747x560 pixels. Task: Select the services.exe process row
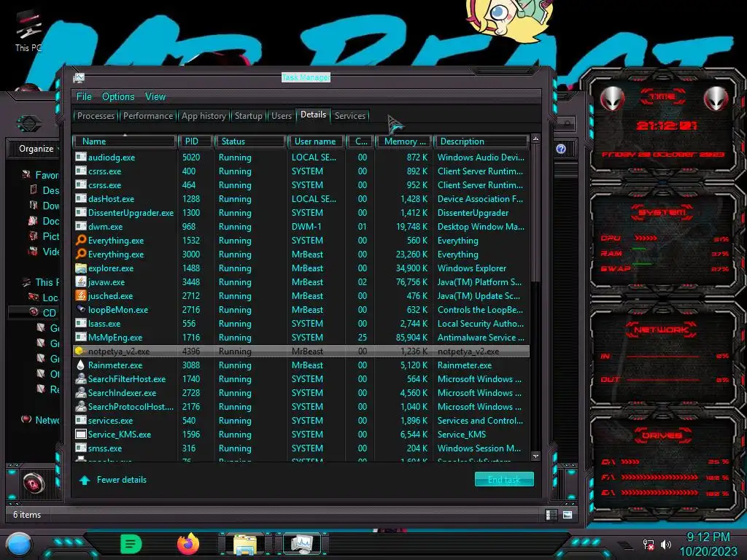[x=301, y=421]
